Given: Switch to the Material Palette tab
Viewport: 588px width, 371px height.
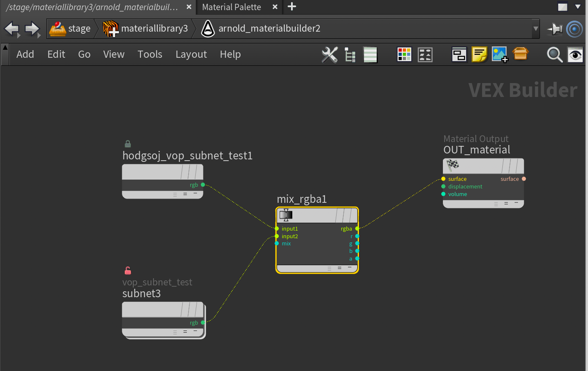Looking at the screenshot, I should [231, 7].
